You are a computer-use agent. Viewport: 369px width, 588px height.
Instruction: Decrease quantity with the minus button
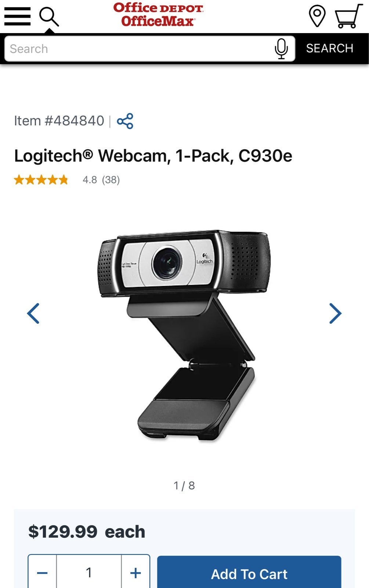42,572
